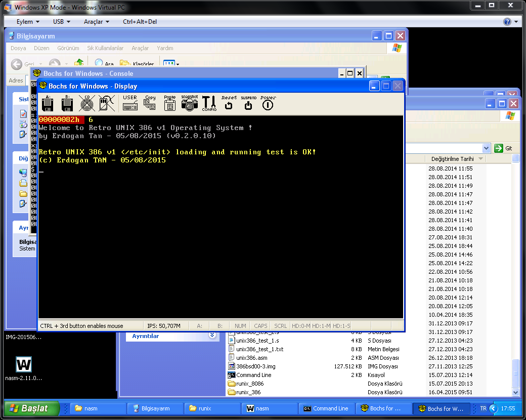526x420 pixels.
Task: Click the SCRL indicator in Bochs status bar
Action: [280, 326]
